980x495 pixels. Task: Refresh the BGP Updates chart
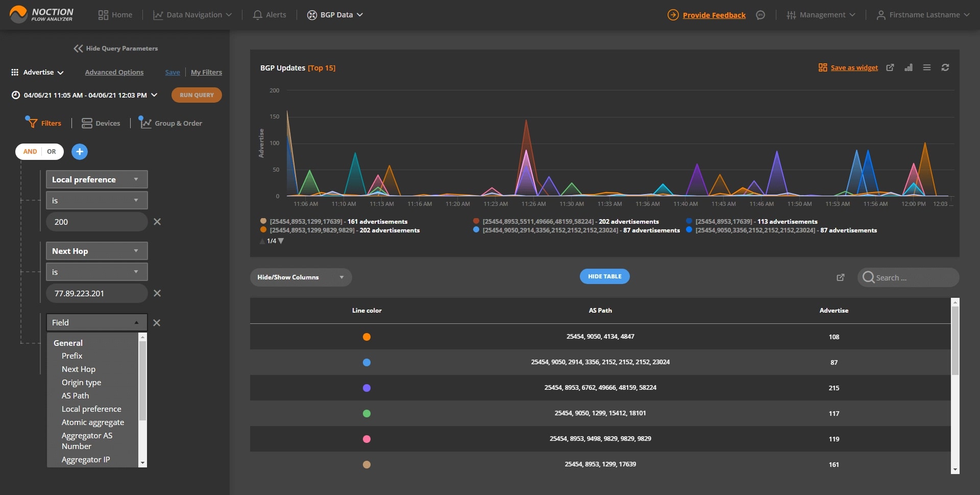pos(945,67)
